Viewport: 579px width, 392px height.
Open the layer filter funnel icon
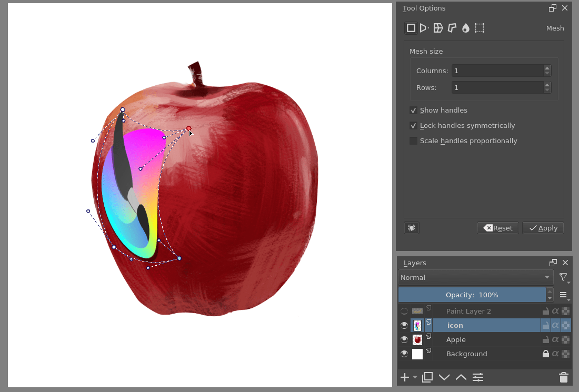563,277
